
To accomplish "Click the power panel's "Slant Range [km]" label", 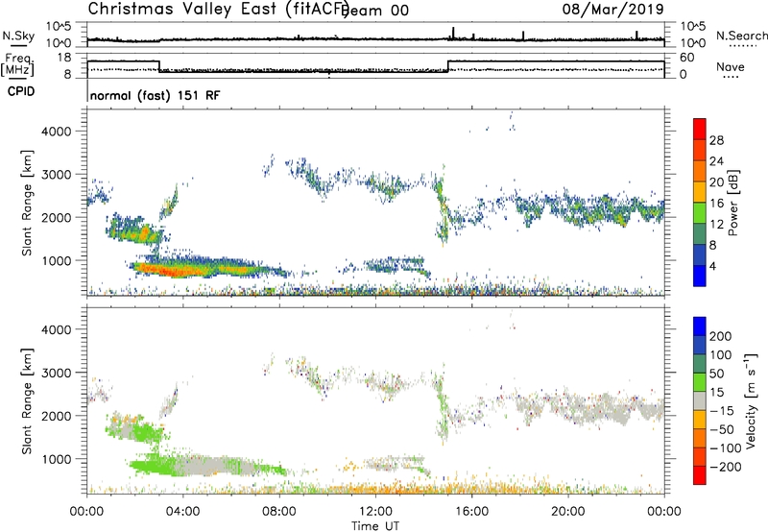I will tap(28, 203).
